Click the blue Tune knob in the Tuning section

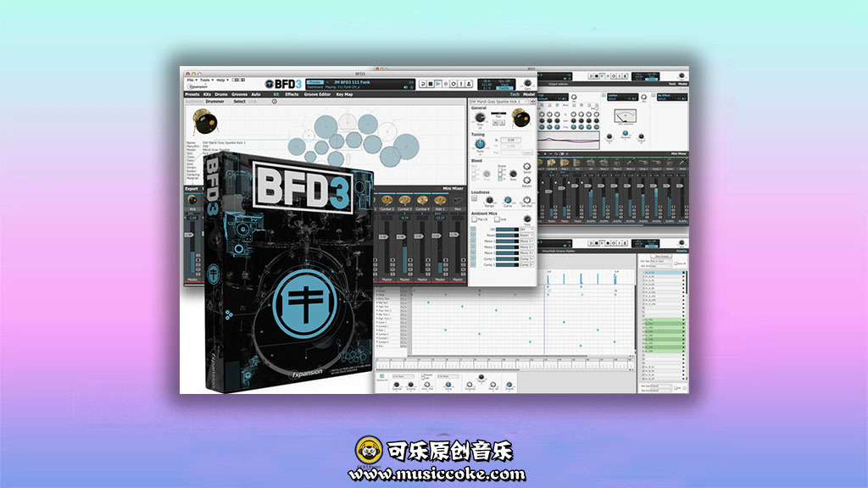click(x=480, y=144)
